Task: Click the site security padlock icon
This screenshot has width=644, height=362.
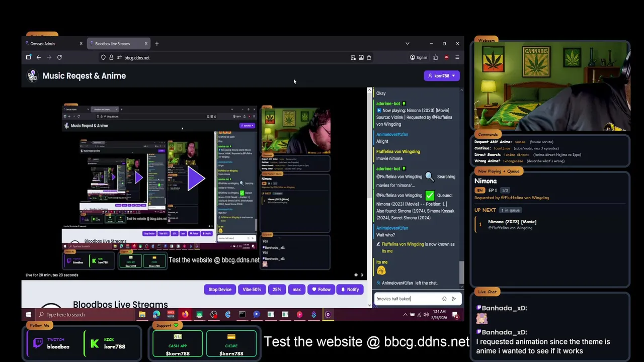Action: pyautogui.click(x=111, y=58)
